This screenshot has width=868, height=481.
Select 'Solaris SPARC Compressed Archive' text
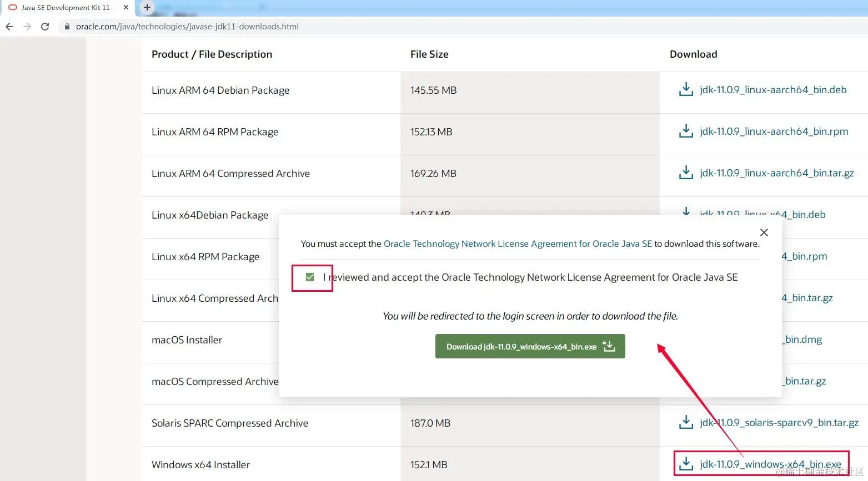[x=230, y=423]
